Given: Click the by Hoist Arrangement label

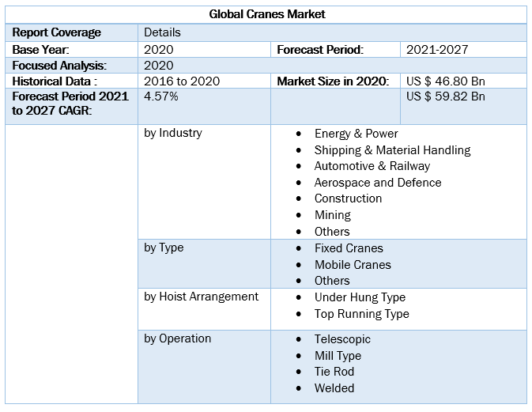Looking at the screenshot, I should pos(201,297).
